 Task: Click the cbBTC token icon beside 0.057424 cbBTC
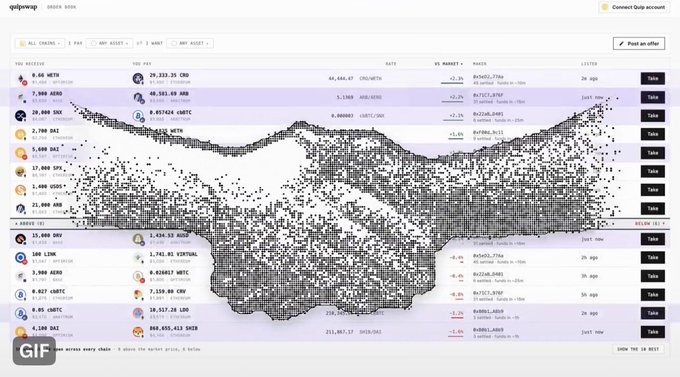tap(138, 116)
